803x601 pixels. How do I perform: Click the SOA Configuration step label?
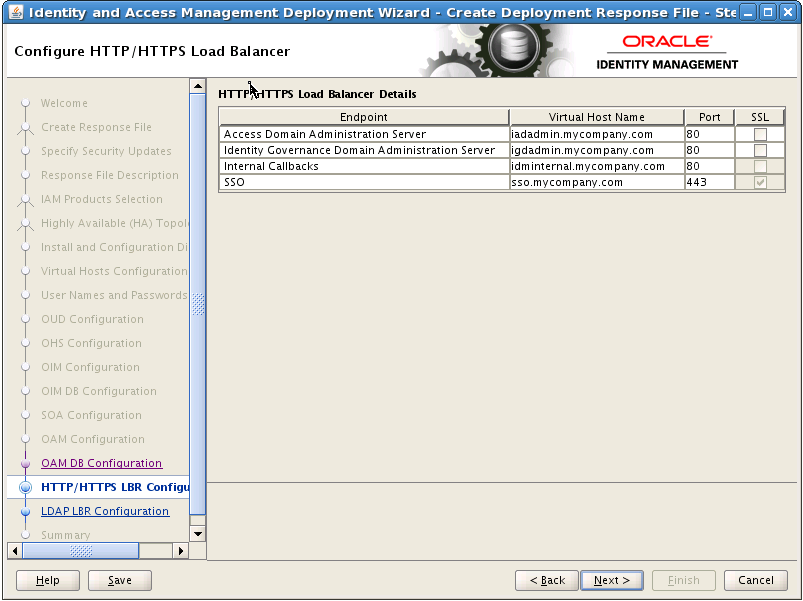[91, 415]
